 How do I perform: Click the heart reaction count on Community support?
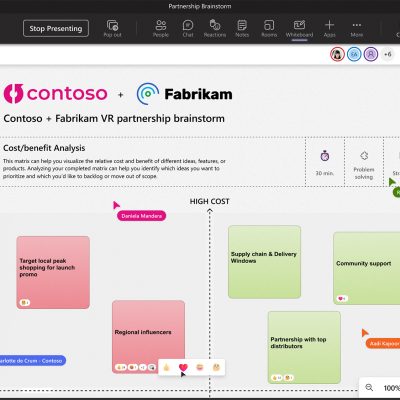342,298
